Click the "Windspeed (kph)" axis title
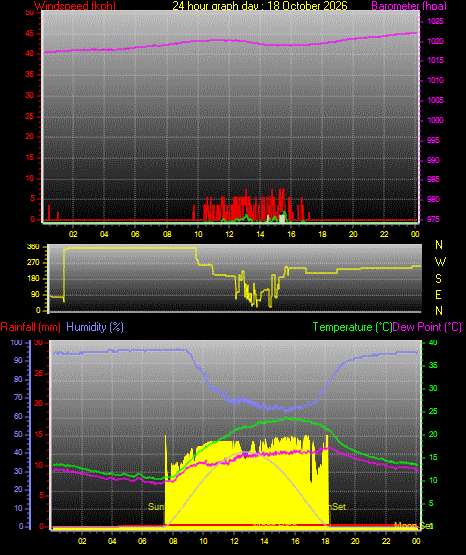 click(x=75, y=6)
